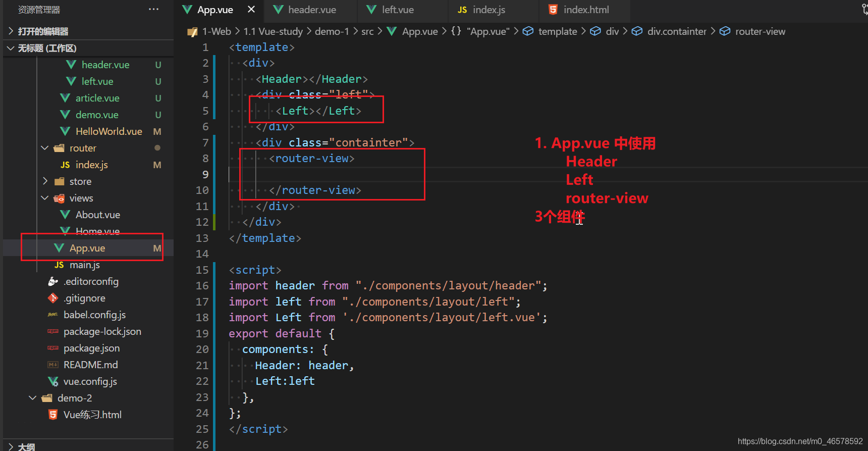Switch to the left.vue editor tab

[403, 10]
